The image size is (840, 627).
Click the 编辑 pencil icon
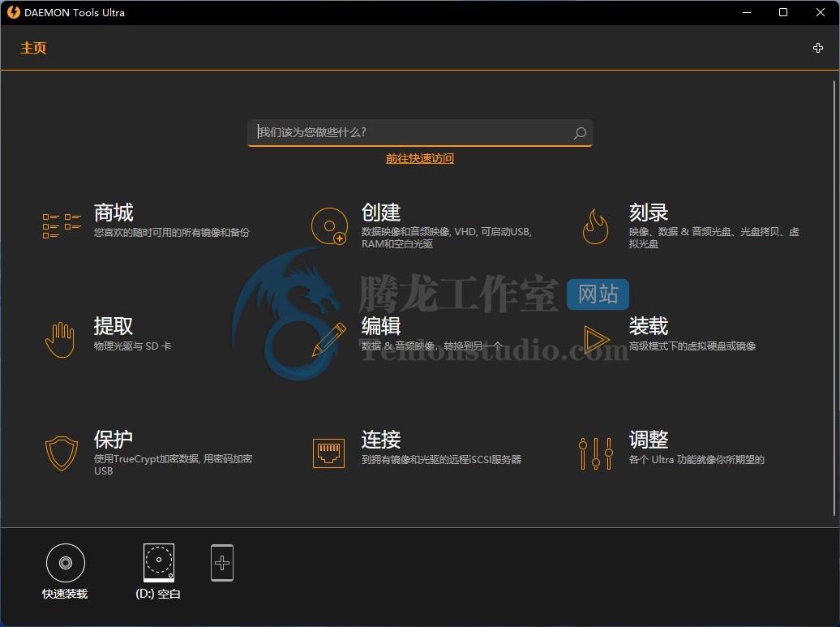pos(329,340)
